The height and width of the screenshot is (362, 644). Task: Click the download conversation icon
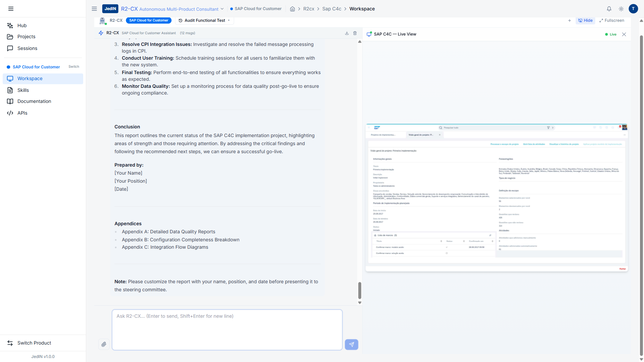pos(347,33)
